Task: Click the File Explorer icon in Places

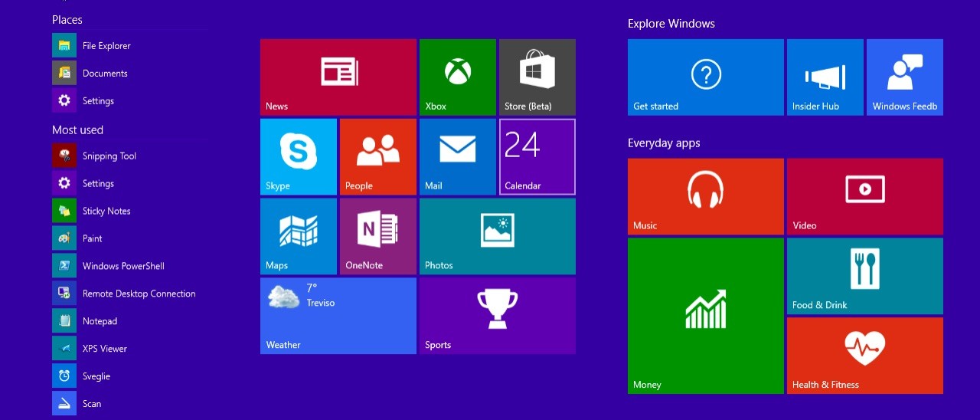Action: point(64,46)
